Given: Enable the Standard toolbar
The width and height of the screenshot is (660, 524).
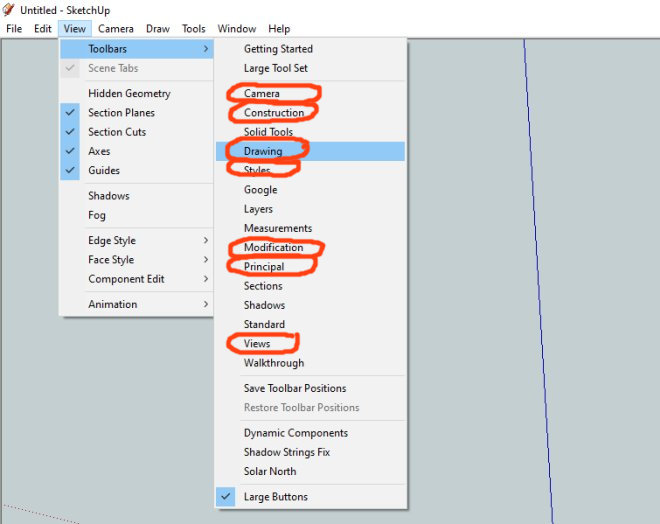Looking at the screenshot, I should [311, 325].
